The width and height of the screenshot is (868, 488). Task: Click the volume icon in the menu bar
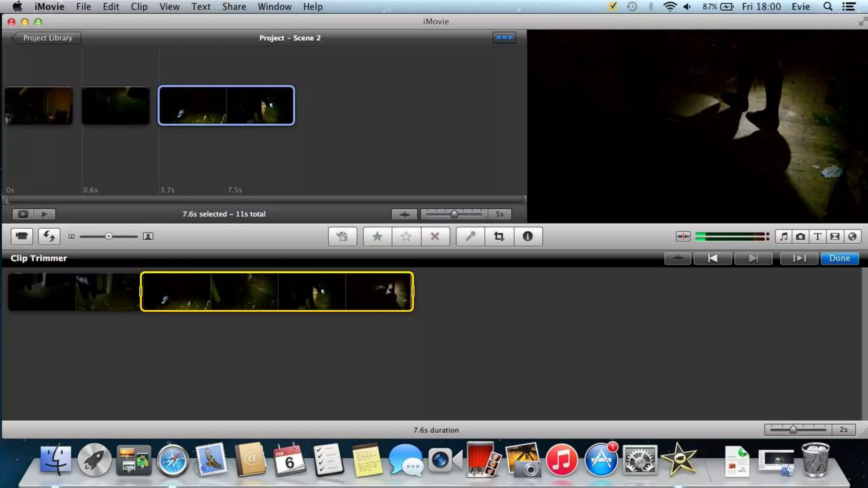tap(687, 6)
